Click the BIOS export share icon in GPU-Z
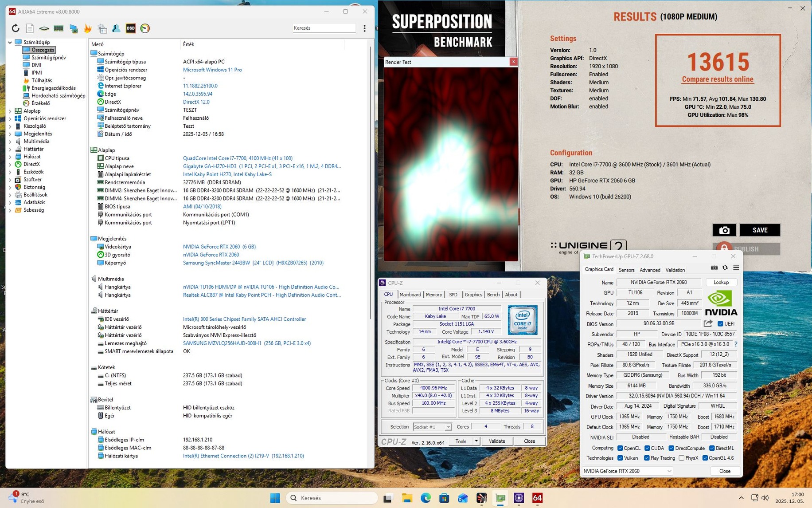Screen dimensions: 812x508 point(708,323)
